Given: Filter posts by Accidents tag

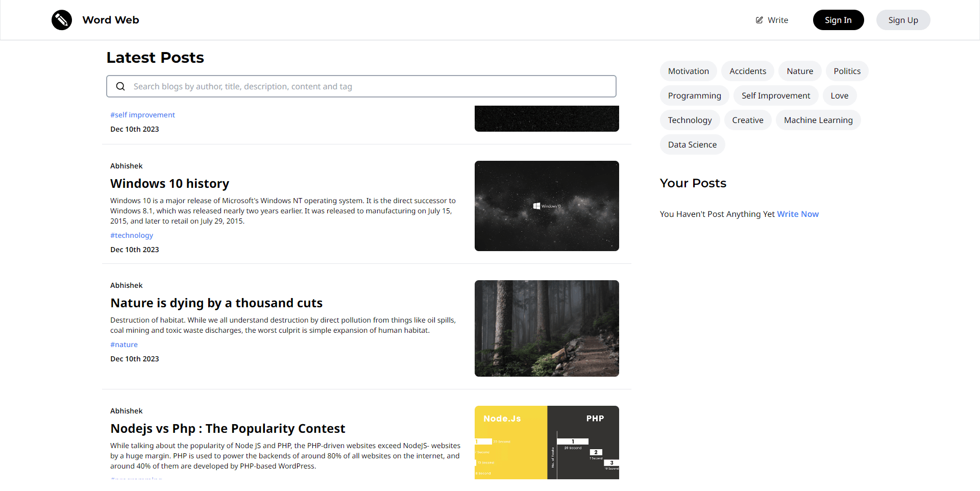Looking at the screenshot, I should [x=748, y=71].
